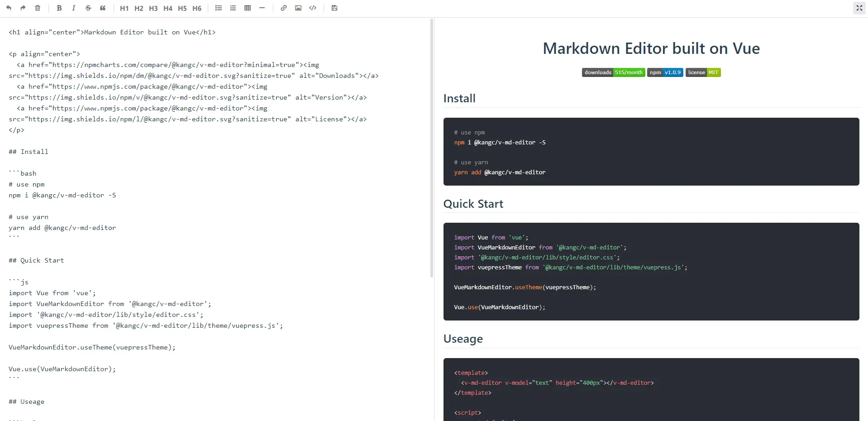Insert an ordered numbered list
This screenshot has width=868, height=421.
(233, 8)
